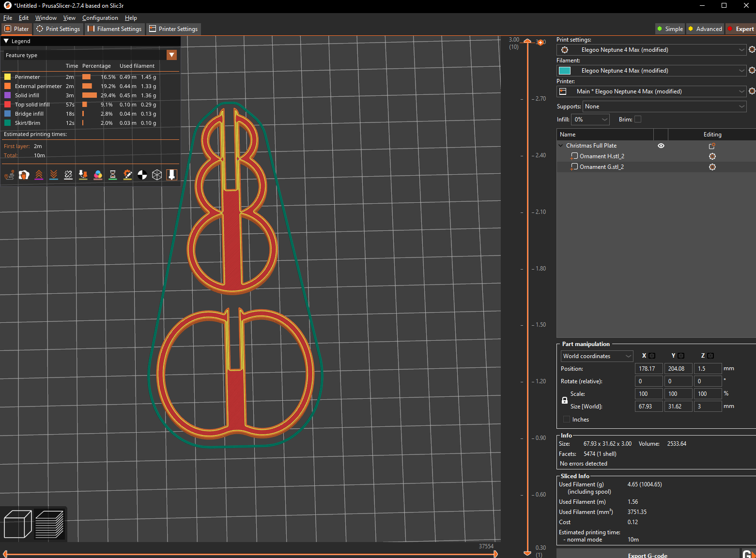756x558 pixels.
Task: Toggle Pause prints hourglass icon
Action: (113, 175)
